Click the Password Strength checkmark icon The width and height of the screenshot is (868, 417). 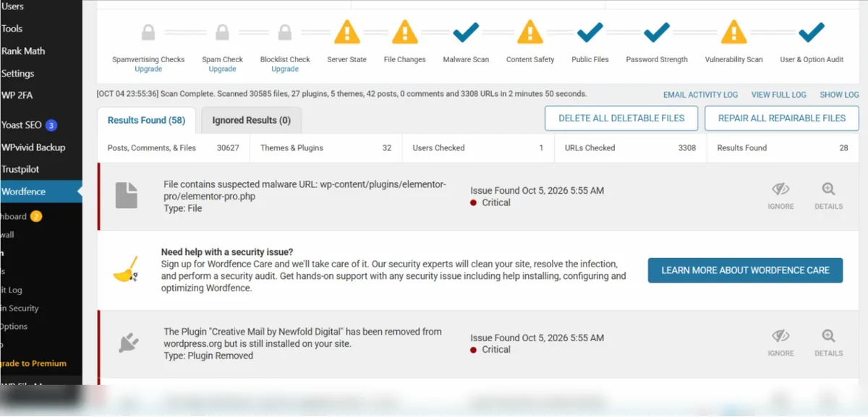click(x=657, y=32)
